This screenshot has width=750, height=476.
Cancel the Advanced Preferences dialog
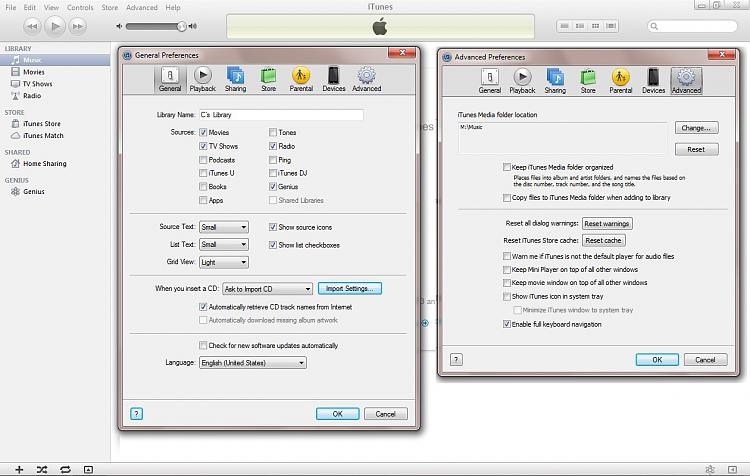(x=706, y=360)
